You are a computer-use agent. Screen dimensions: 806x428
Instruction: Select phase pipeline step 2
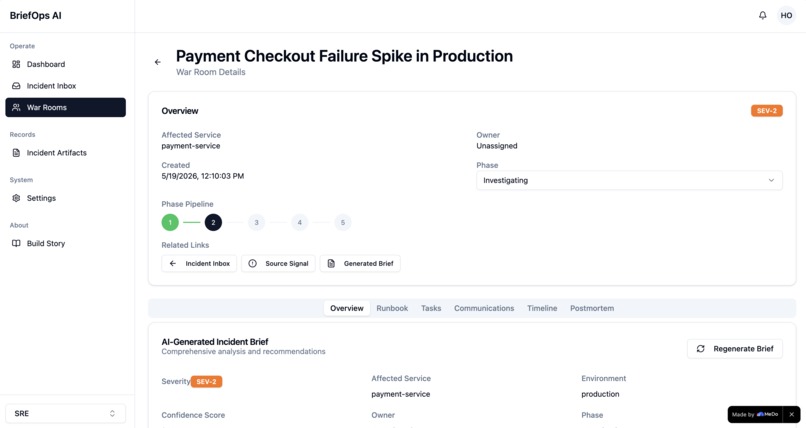pos(213,222)
